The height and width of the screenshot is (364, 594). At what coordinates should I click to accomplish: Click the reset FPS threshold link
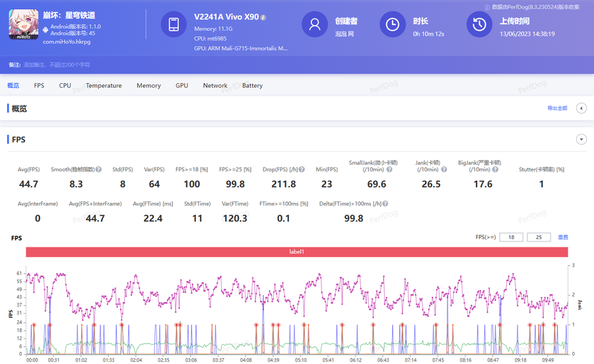tap(563, 237)
